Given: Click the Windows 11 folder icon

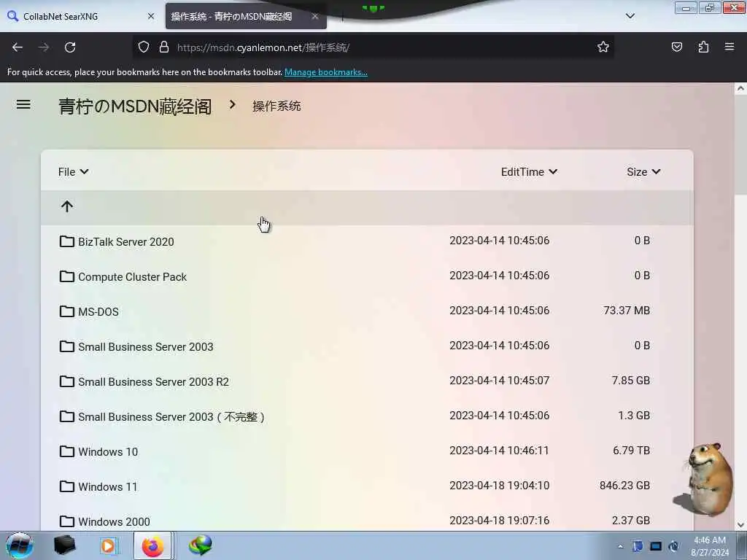Looking at the screenshot, I should tap(66, 486).
